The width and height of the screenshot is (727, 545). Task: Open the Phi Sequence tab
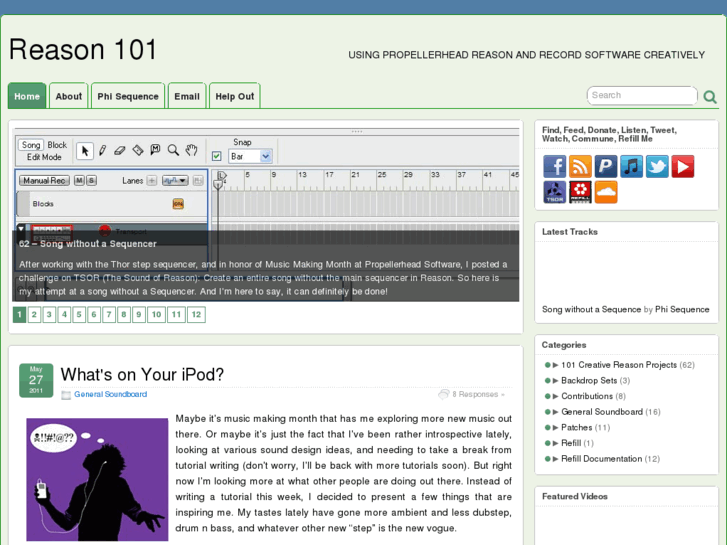click(128, 96)
